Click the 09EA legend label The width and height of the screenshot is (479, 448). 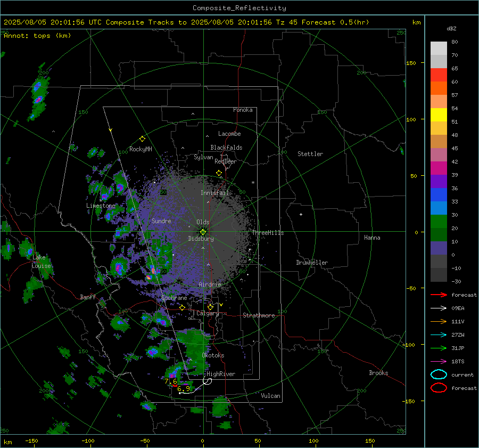pyautogui.click(x=458, y=308)
